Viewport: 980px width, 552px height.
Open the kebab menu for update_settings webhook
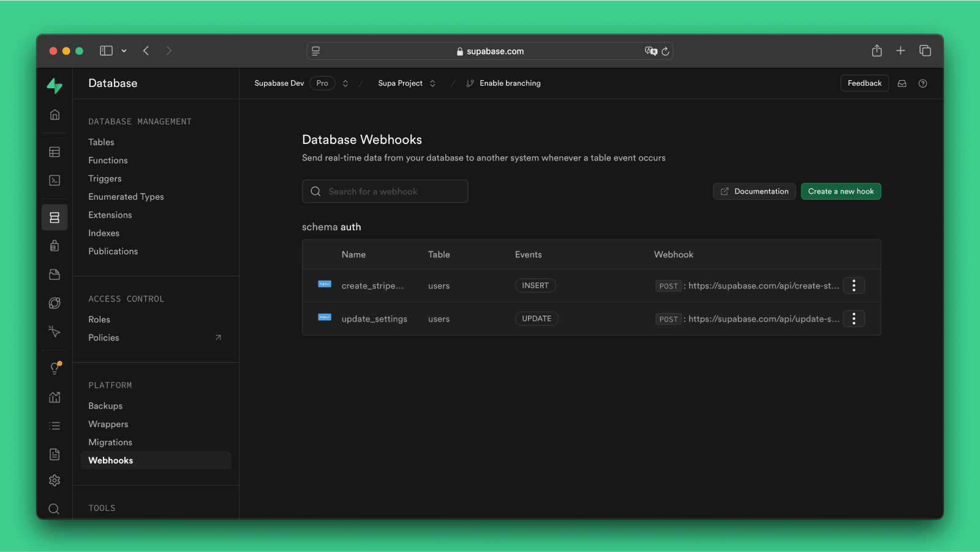(854, 319)
